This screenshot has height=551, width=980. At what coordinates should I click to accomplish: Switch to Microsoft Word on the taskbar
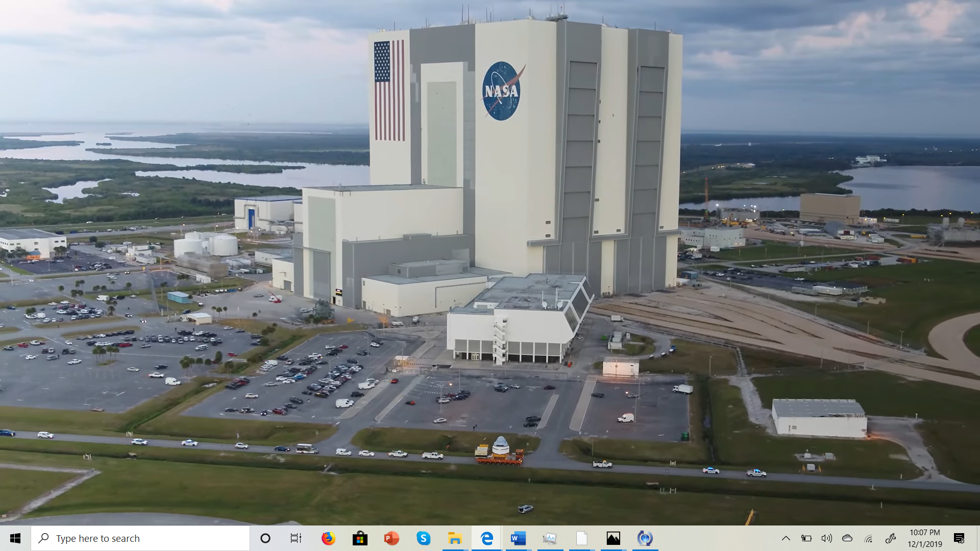pos(518,538)
